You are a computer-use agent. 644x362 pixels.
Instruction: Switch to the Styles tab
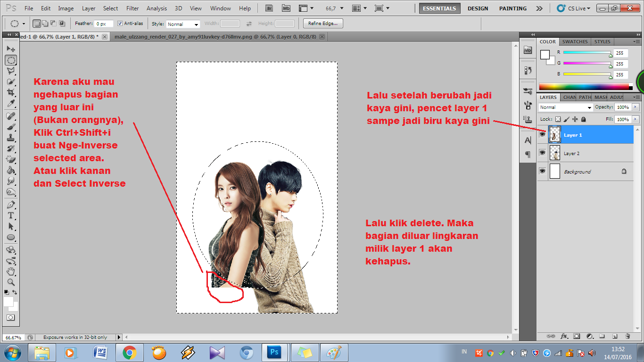point(603,41)
